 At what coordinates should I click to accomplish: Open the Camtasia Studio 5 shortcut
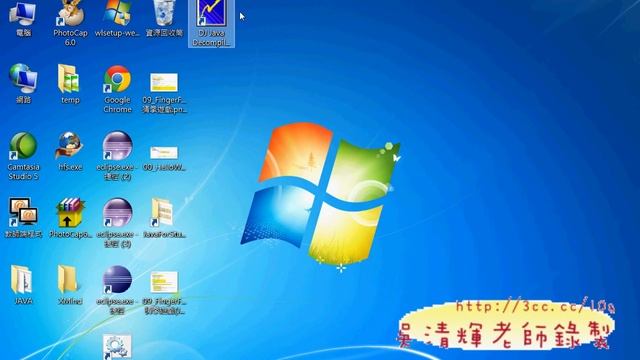[x=23, y=156]
